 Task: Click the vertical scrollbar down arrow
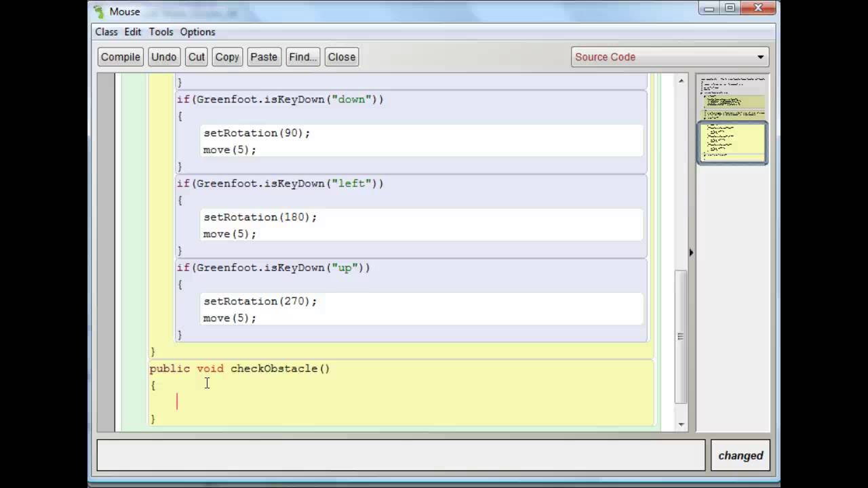click(x=681, y=424)
